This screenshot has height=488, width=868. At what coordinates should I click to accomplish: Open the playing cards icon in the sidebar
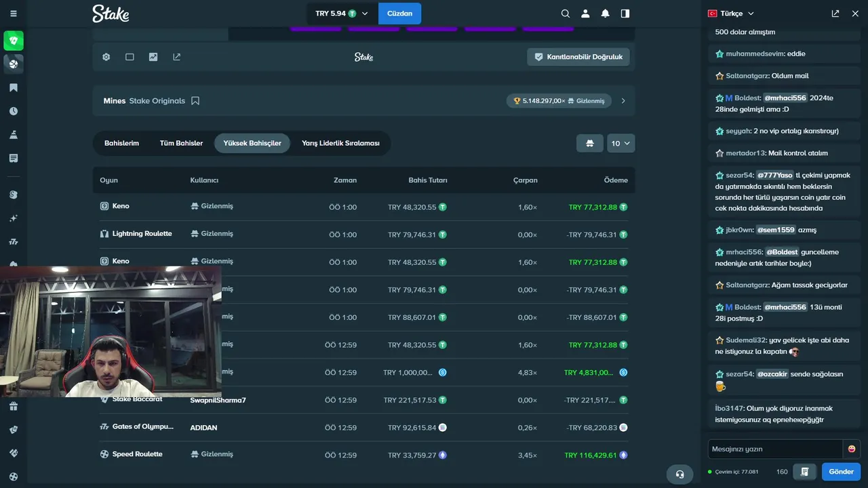click(14, 430)
